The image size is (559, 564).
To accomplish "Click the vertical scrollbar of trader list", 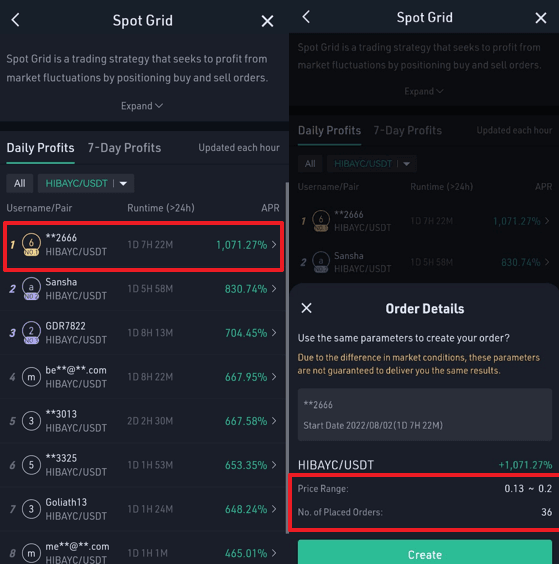I will point(287,358).
